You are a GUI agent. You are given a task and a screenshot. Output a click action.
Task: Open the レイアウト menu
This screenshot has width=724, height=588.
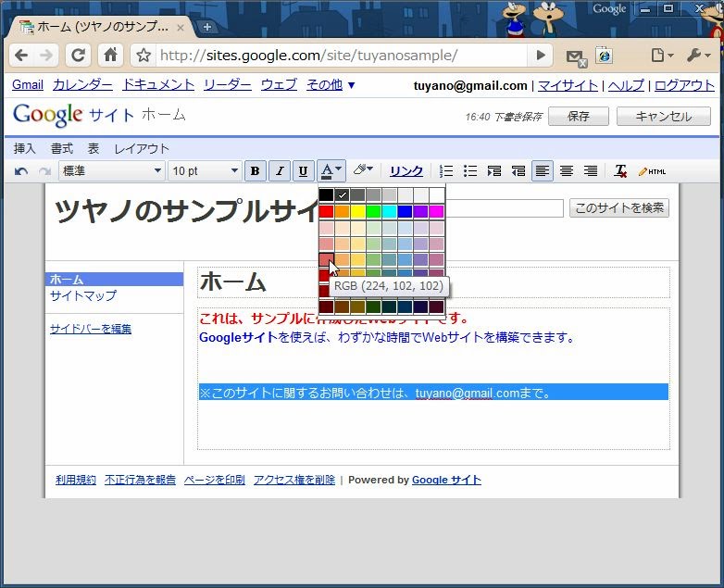tap(142, 148)
